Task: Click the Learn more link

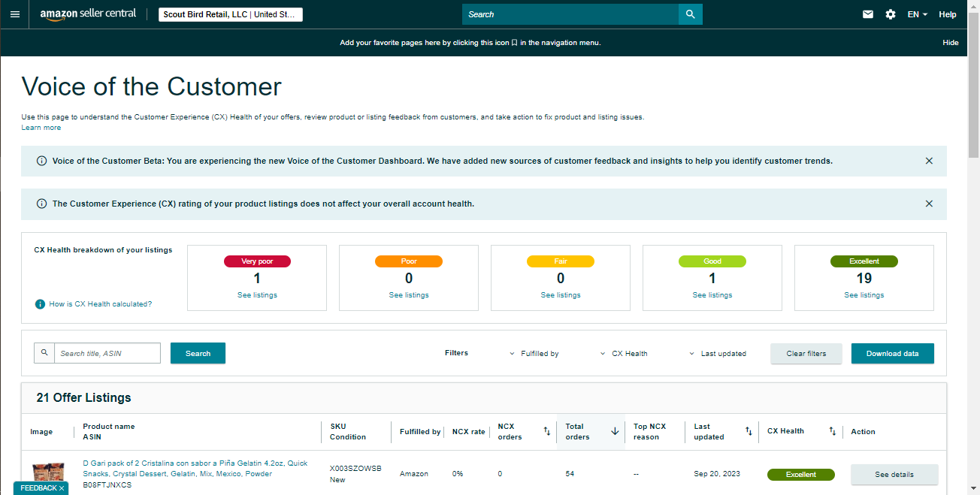Action: tap(41, 128)
